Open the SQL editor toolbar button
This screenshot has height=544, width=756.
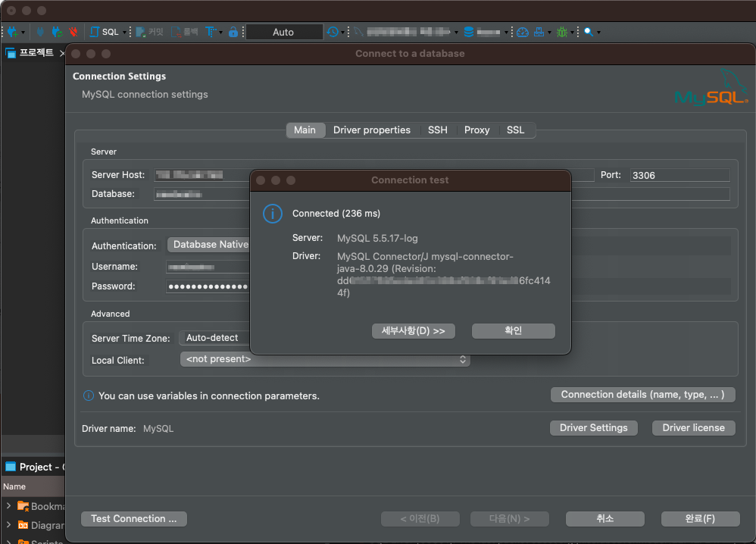click(x=105, y=32)
